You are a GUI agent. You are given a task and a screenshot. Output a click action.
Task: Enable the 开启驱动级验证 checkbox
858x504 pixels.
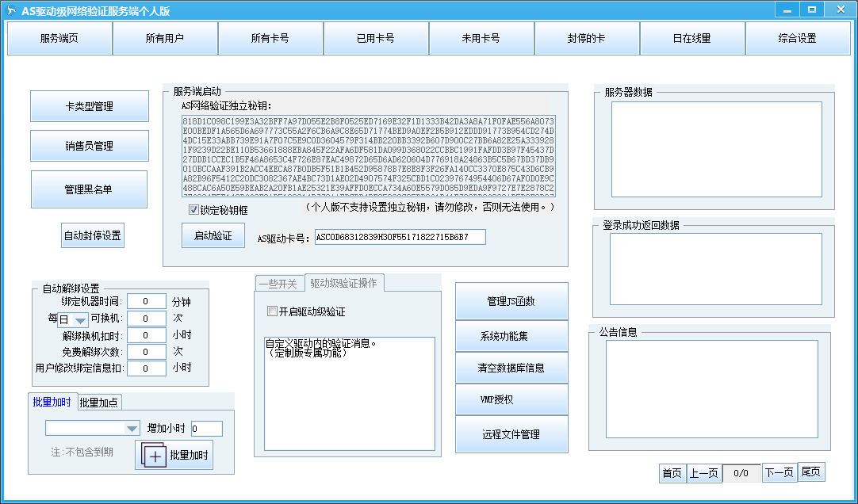click(273, 311)
